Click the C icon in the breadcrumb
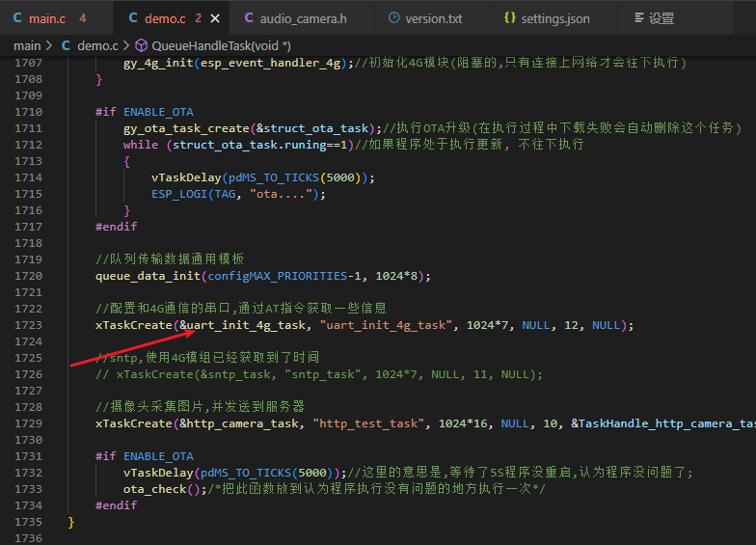Image resolution: width=756 pixels, height=545 pixels. point(66,45)
